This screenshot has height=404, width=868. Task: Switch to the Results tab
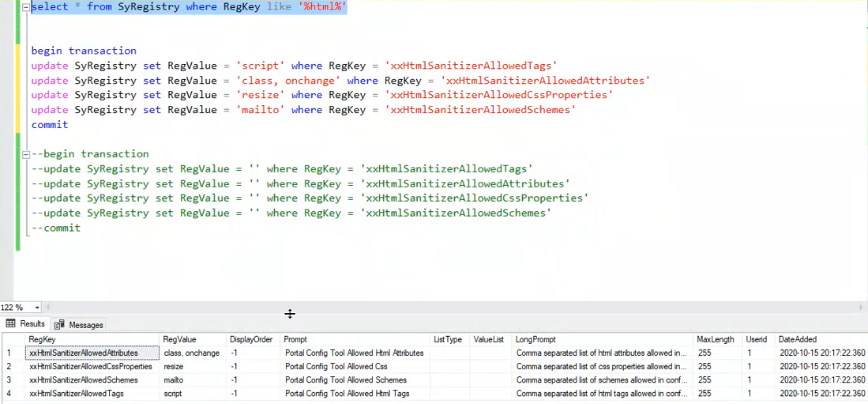pos(25,324)
